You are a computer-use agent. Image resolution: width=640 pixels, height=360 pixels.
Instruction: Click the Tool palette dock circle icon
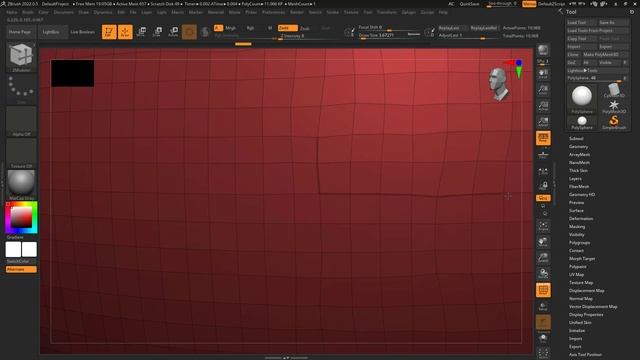pyautogui.click(x=632, y=12)
